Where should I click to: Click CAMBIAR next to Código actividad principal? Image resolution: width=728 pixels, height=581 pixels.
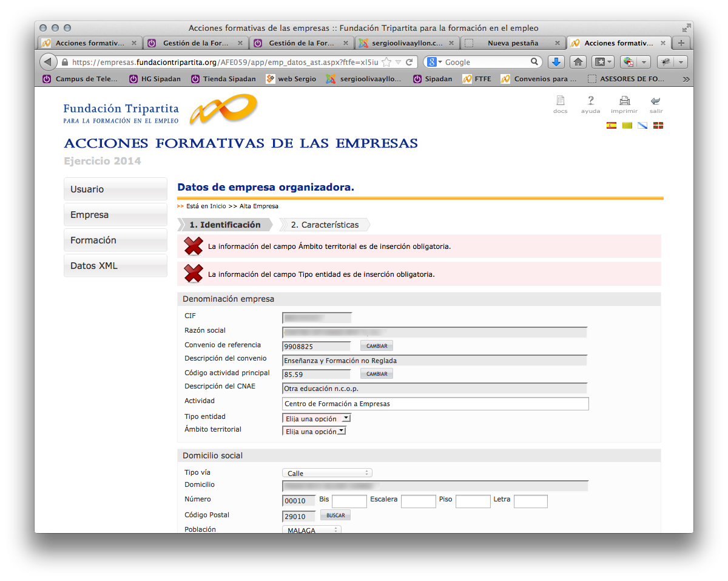[377, 374]
